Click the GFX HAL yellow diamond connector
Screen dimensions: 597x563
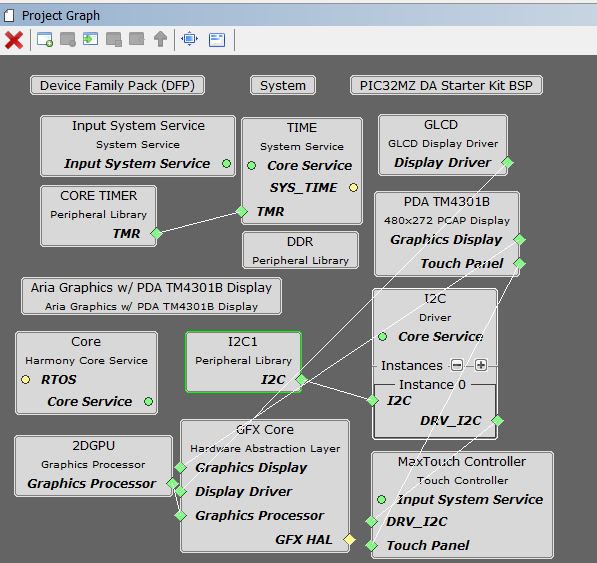pos(349,539)
